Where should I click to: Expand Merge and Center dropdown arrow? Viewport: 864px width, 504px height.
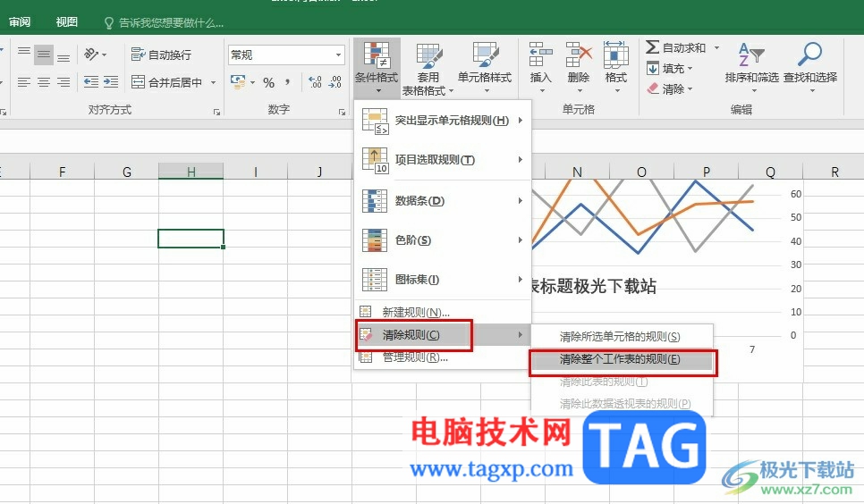(x=213, y=82)
